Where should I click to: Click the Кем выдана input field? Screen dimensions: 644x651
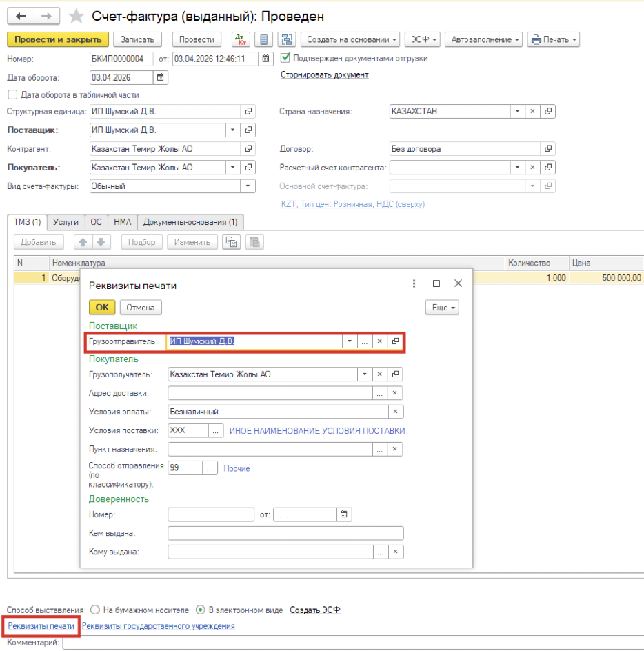[x=285, y=533]
